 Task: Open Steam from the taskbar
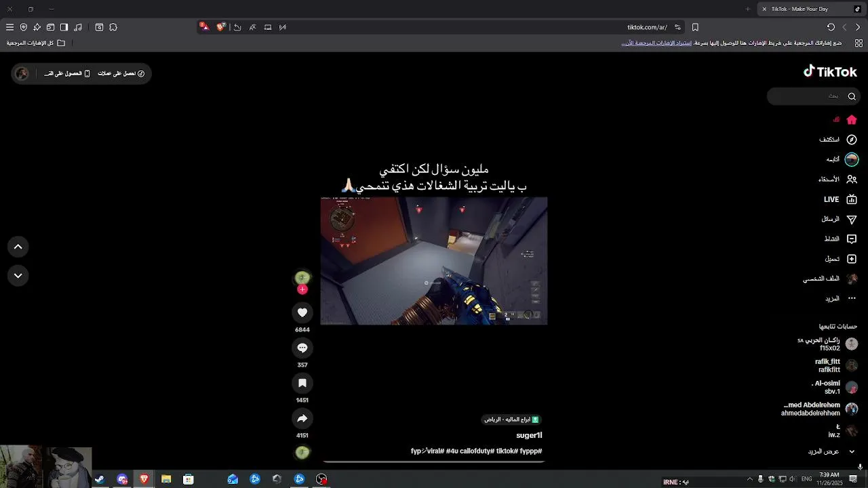(x=100, y=479)
